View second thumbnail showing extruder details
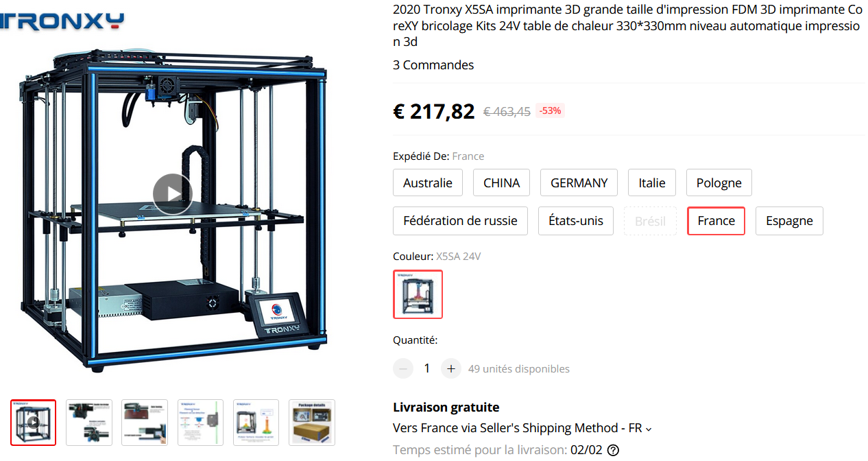This screenshot has width=868, height=461. [89, 423]
